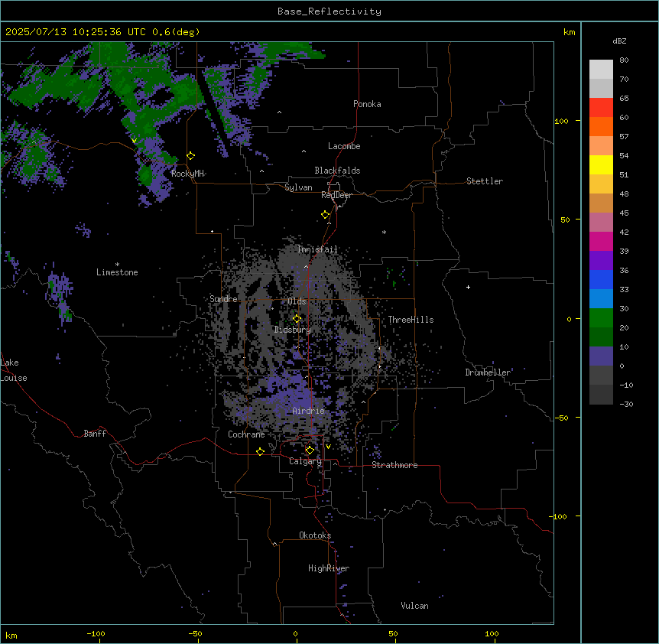Click the RedDeer city label
The width and height of the screenshot is (659, 644).
[x=336, y=195]
